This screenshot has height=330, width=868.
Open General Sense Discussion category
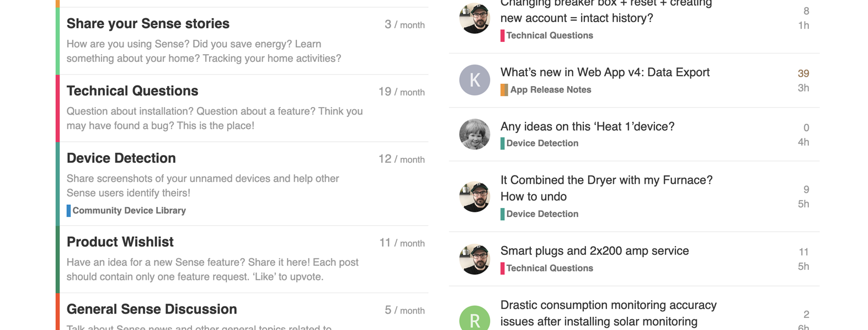tap(152, 310)
